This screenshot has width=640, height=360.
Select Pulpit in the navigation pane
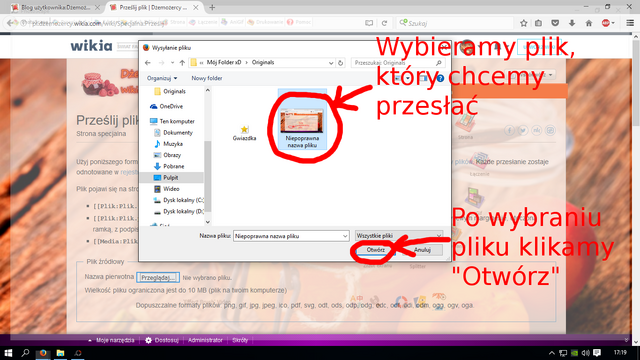pyautogui.click(x=172, y=178)
